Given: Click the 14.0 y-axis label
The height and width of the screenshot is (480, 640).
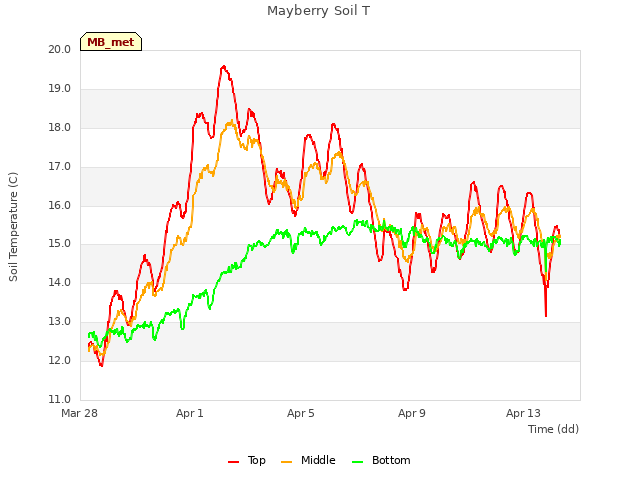Looking at the screenshot, I should pos(60,282).
